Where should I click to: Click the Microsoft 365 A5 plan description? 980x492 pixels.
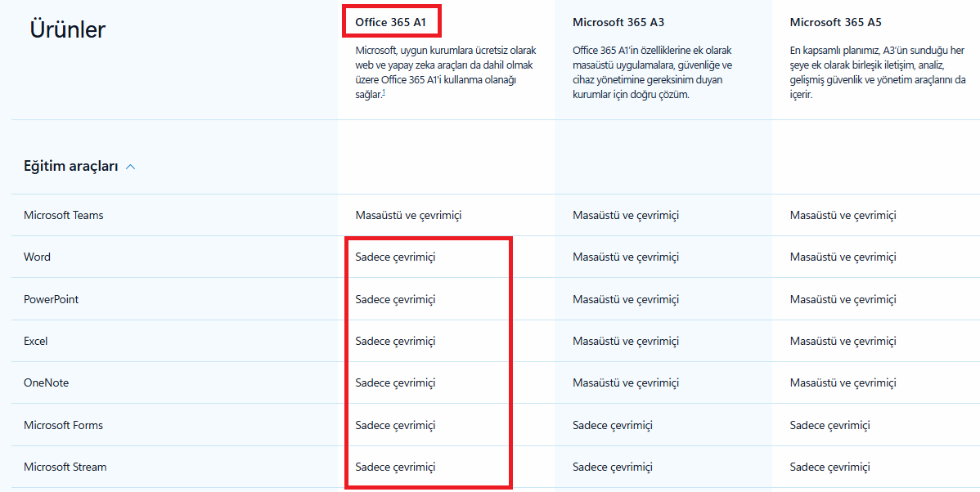[878, 73]
